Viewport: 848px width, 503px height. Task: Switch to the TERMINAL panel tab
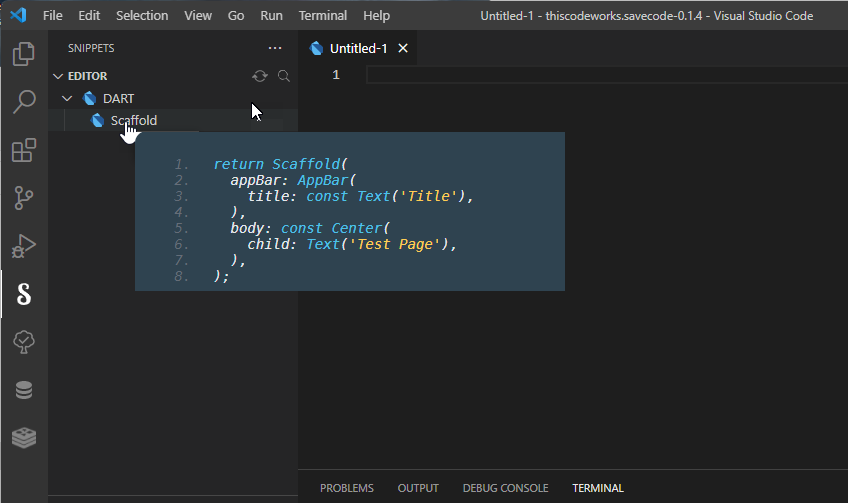pos(598,488)
